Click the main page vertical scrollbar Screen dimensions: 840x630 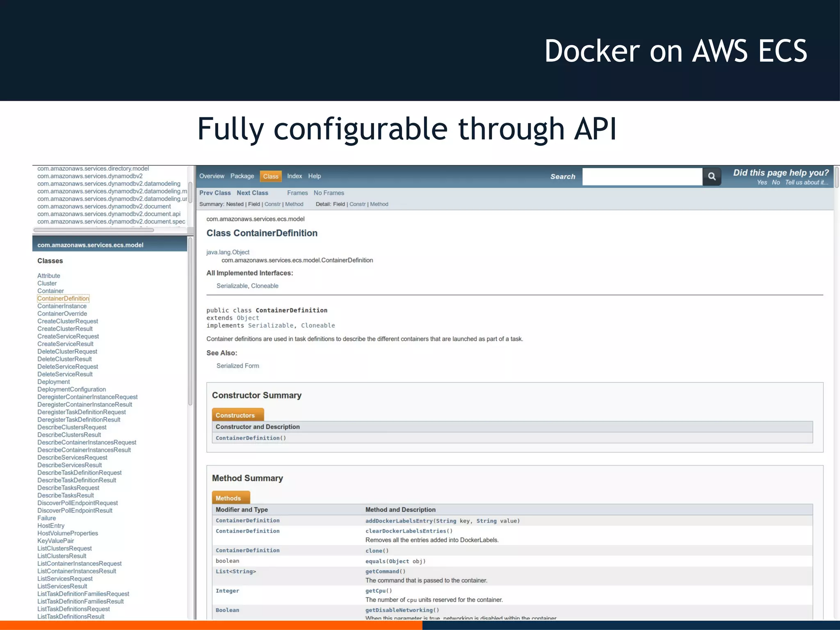point(837,176)
